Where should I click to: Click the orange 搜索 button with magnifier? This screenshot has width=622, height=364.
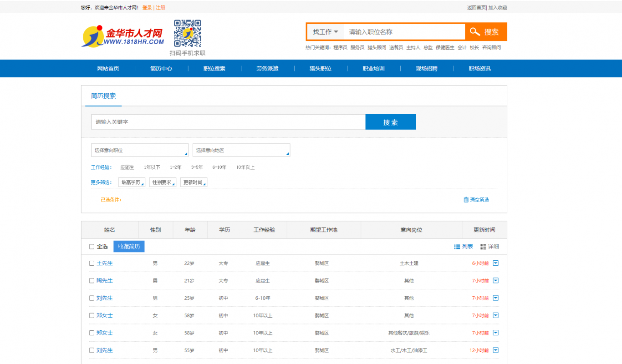pos(486,32)
